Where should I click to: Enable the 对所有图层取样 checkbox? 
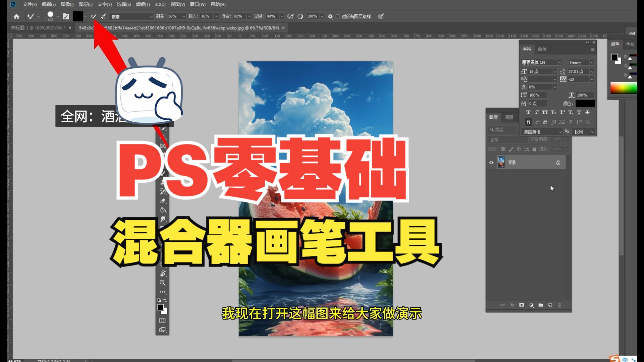click(x=337, y=16)
